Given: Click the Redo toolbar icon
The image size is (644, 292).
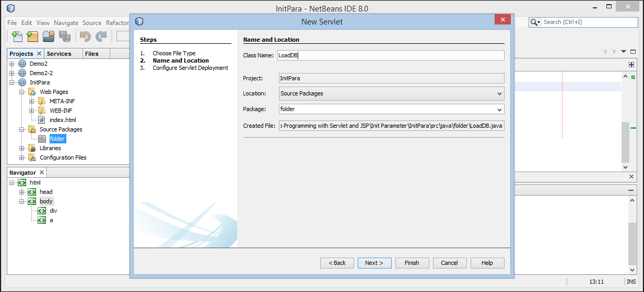Looking at the screenshot, I should tap(101, 36).
